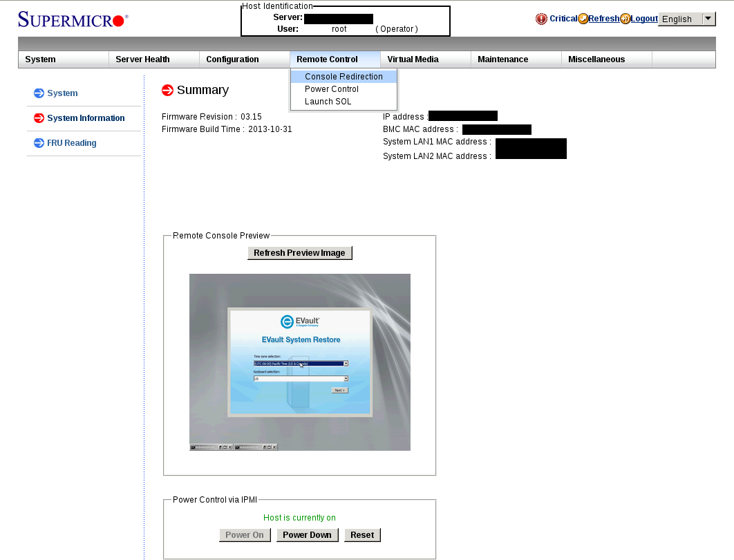This screenshot has height=560, width=734.
Task: Select Power Control from the dropdown menu
Action: coord(344,89)
